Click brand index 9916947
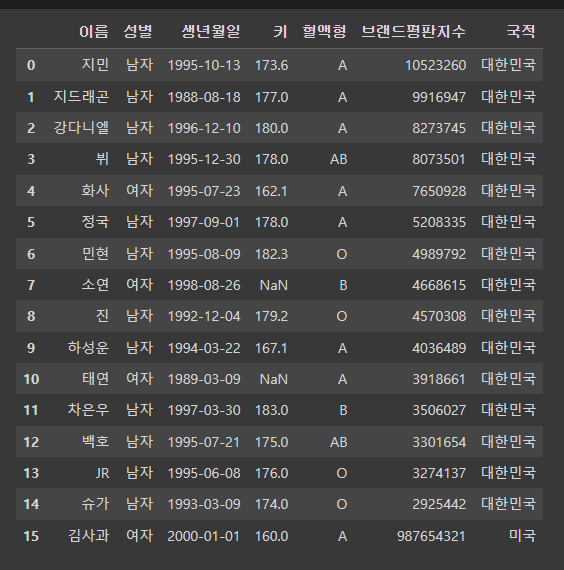 point(439,97)
